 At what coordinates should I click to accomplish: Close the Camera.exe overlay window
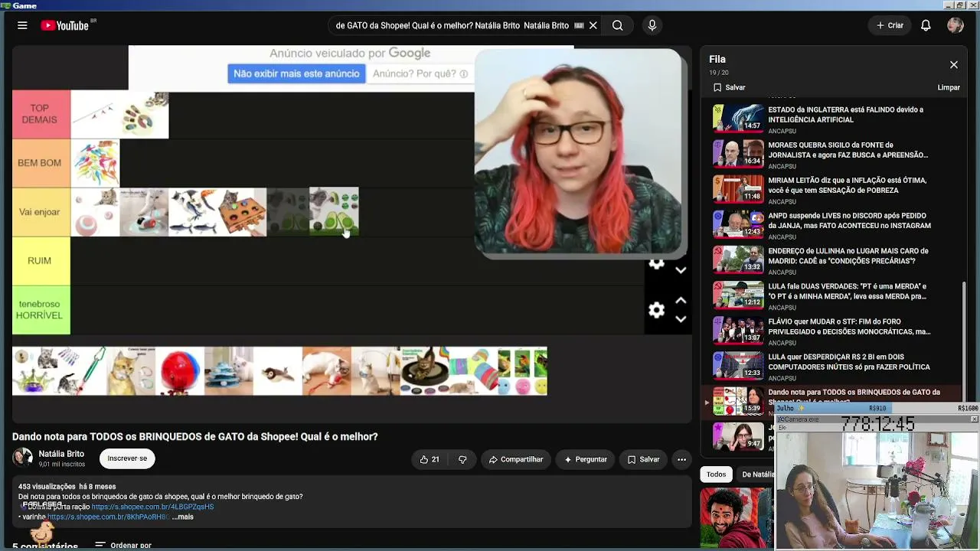point(974,419)
